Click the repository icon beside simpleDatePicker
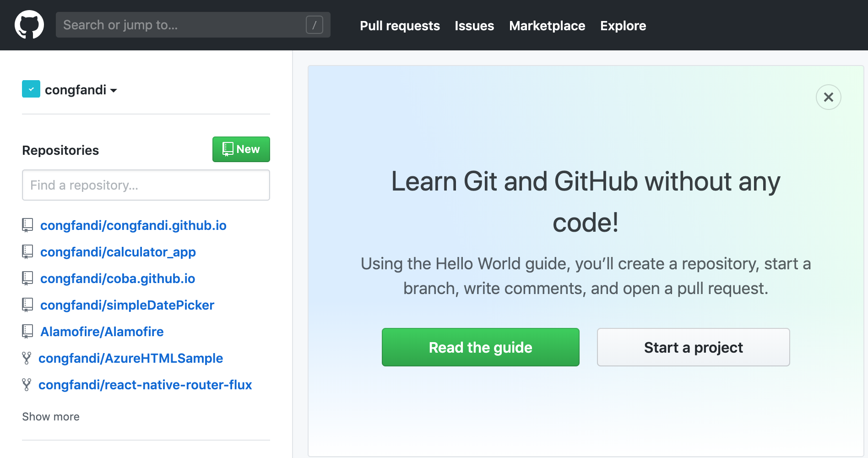Viewport: 868px width, 458px height. pos(27,305)
